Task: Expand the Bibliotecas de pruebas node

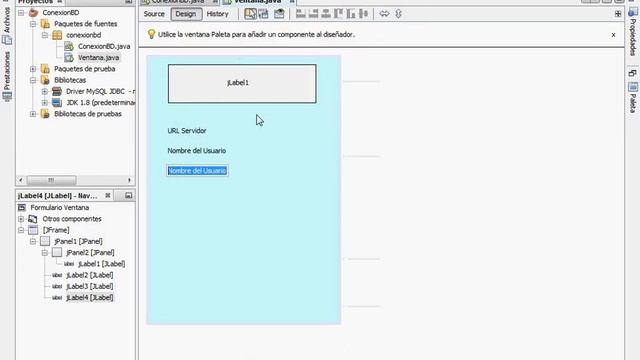Action: coord(33,114)
